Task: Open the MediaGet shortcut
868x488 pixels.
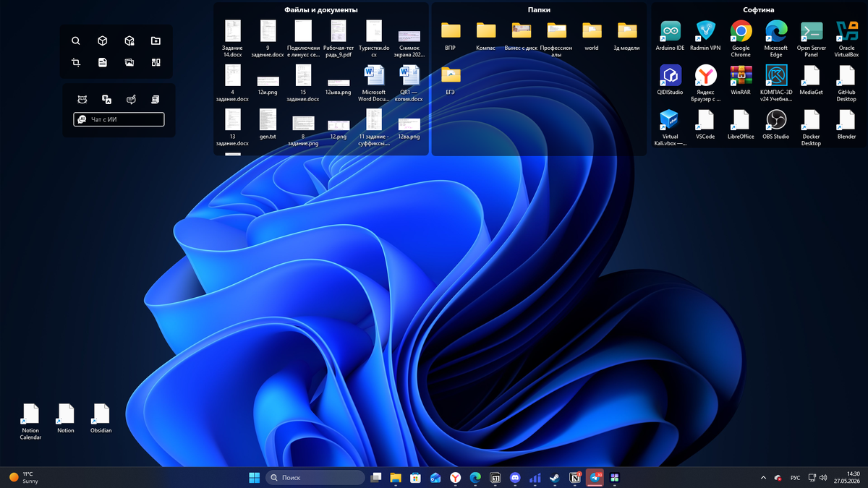Action: (x=812, y=80)
